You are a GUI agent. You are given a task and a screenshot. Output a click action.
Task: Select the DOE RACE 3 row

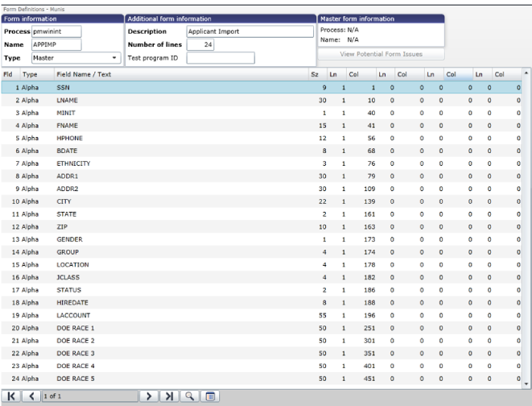pyautogui.click(x=262, y=354)
